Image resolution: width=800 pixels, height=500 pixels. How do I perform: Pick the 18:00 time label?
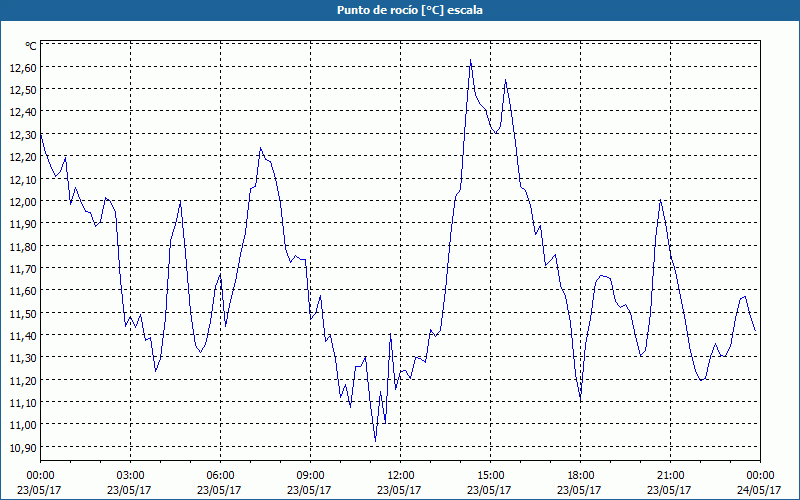pos(581,476)
